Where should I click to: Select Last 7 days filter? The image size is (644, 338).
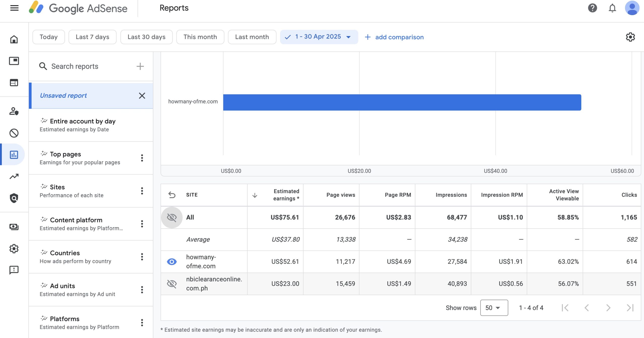92,37
